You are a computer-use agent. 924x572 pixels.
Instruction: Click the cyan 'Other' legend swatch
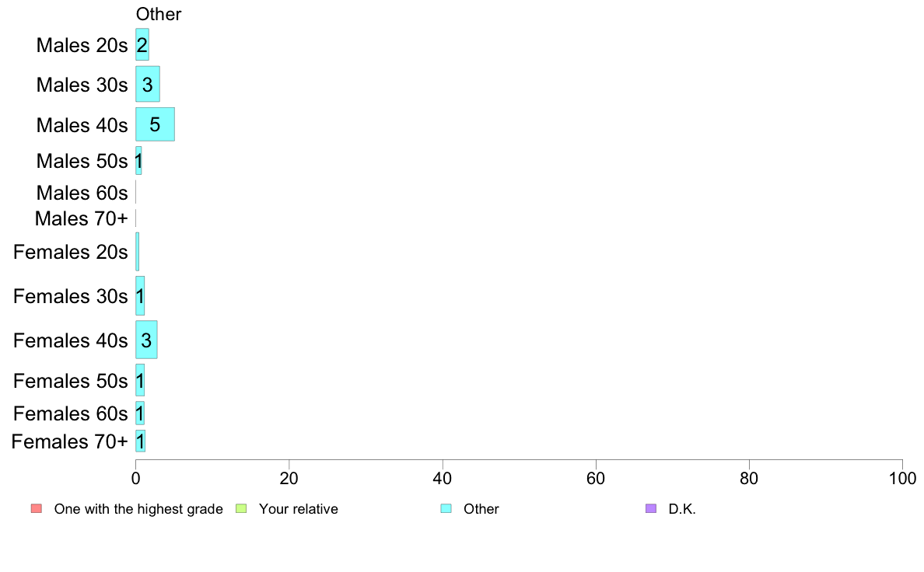point(446,508)
